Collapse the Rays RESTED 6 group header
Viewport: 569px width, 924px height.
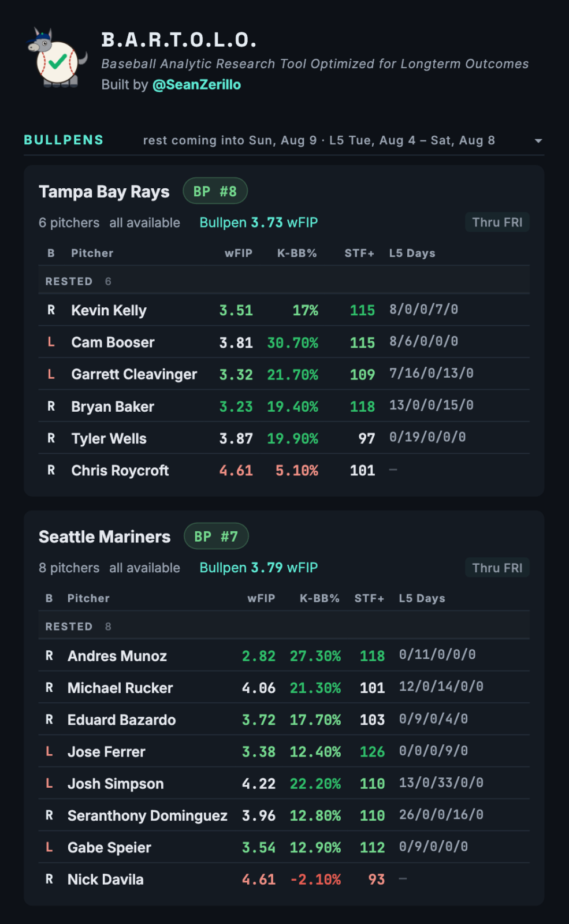[284, 281]
